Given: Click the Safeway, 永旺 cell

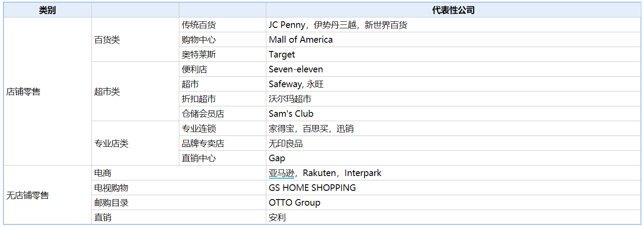Looking at the screenshot, I should (453, 84).
